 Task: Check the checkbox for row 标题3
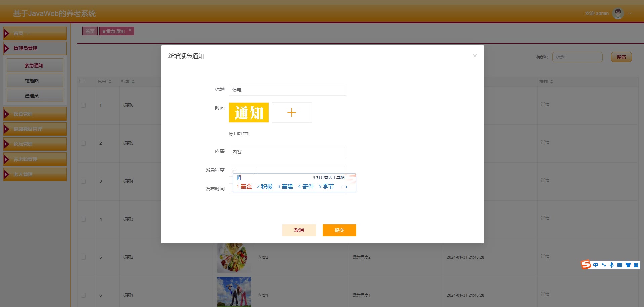pos(83,219)
